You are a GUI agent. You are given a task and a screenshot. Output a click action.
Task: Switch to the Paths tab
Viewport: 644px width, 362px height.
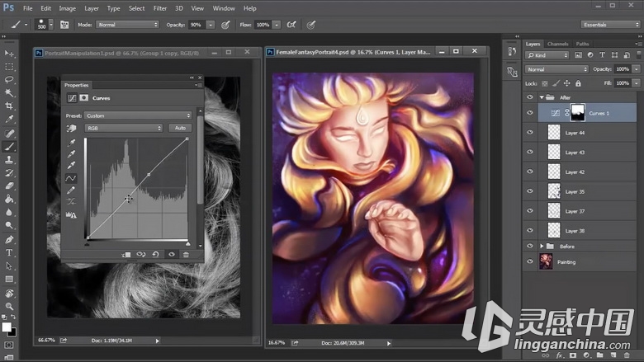click(582, 44)
